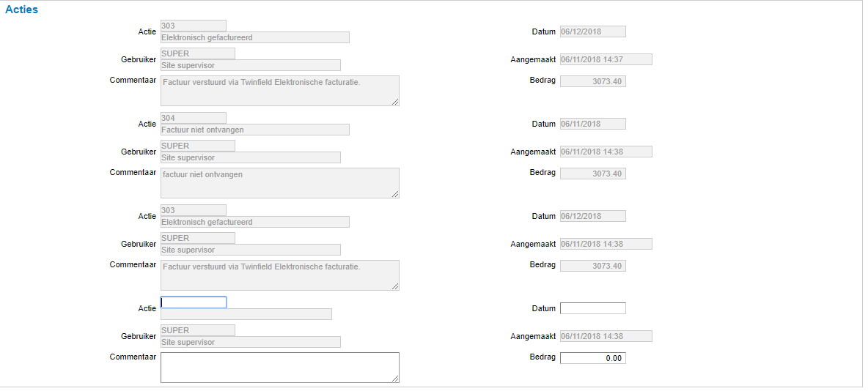Grab the resize handle of empty Commentaar box
868x391 pixels.
(x=396, y=379)
